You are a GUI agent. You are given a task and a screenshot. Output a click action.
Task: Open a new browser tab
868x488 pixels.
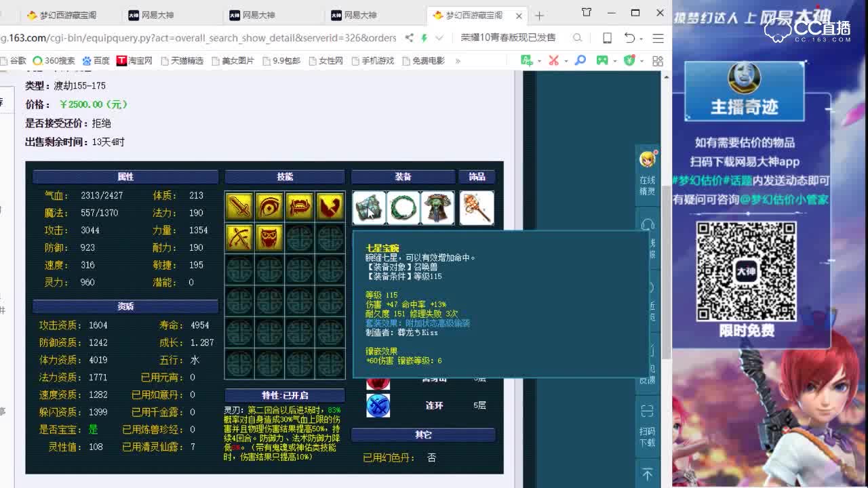click(539, 15)
